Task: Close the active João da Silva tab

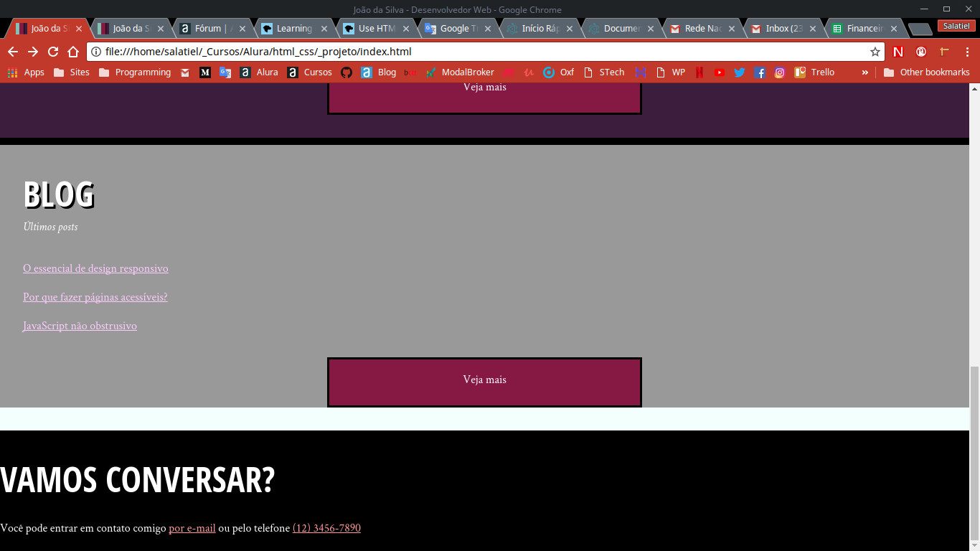Action: (79, 29)
